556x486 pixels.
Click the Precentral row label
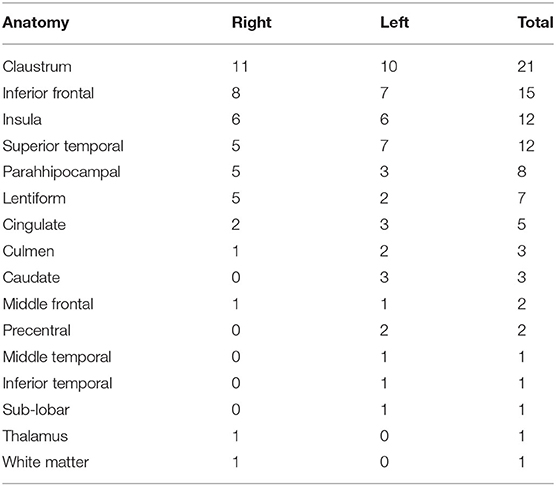click(x=37, y=330)
